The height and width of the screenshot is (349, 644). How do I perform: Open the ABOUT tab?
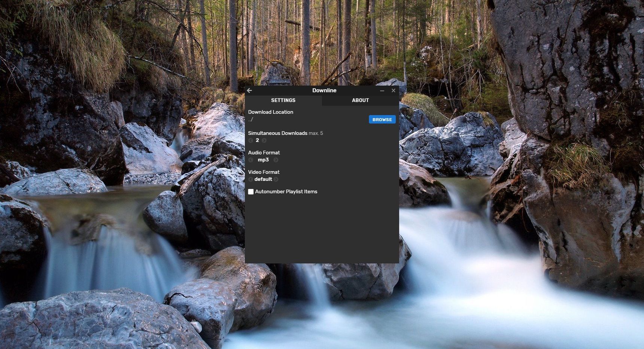pos(361,100)
